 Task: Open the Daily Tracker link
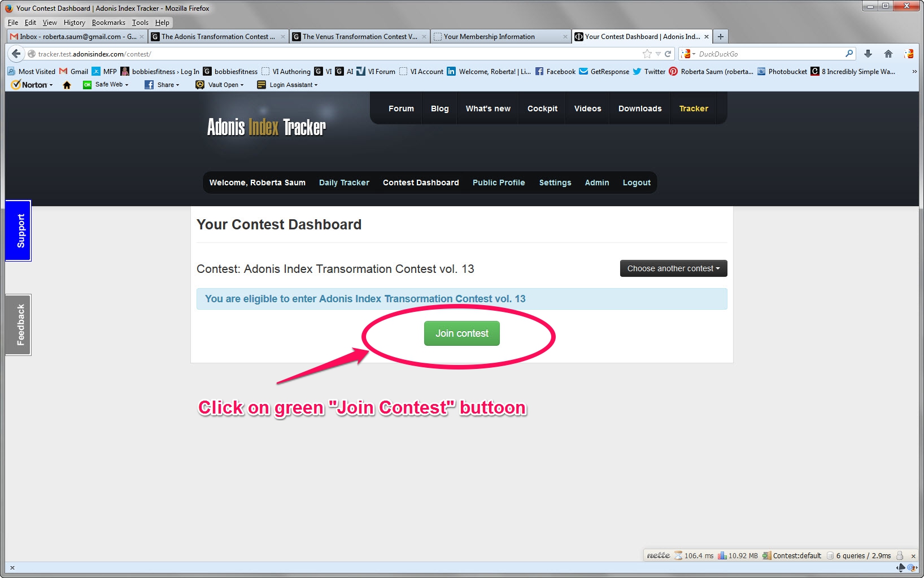coord(344,182)
